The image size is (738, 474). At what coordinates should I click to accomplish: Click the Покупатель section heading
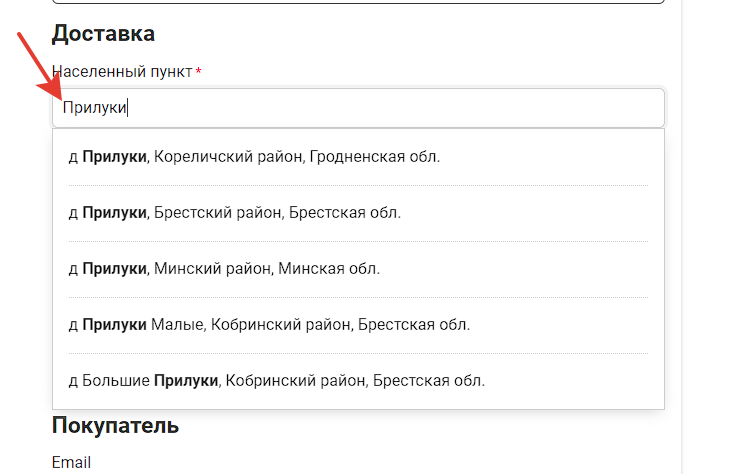coord(115,426)
